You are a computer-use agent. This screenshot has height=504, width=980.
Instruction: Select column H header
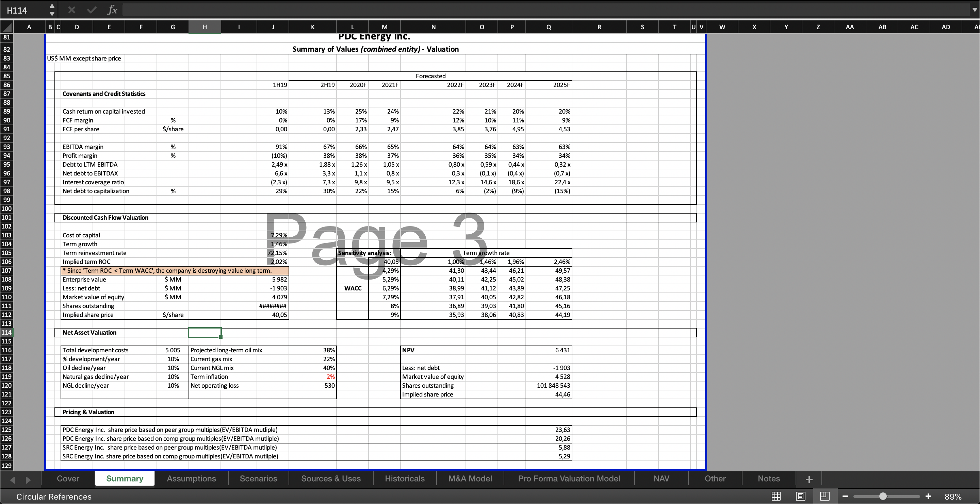click(x=205, y=27)
